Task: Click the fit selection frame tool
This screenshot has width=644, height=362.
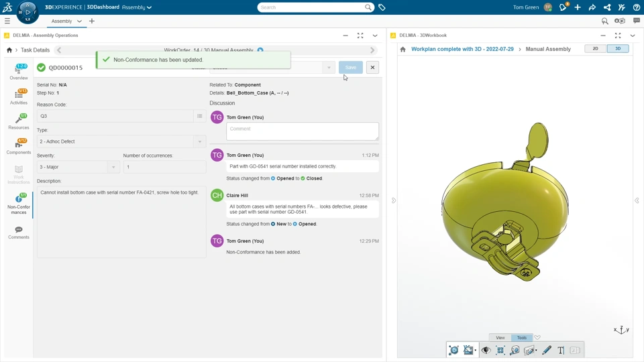Action: (500, 350)
